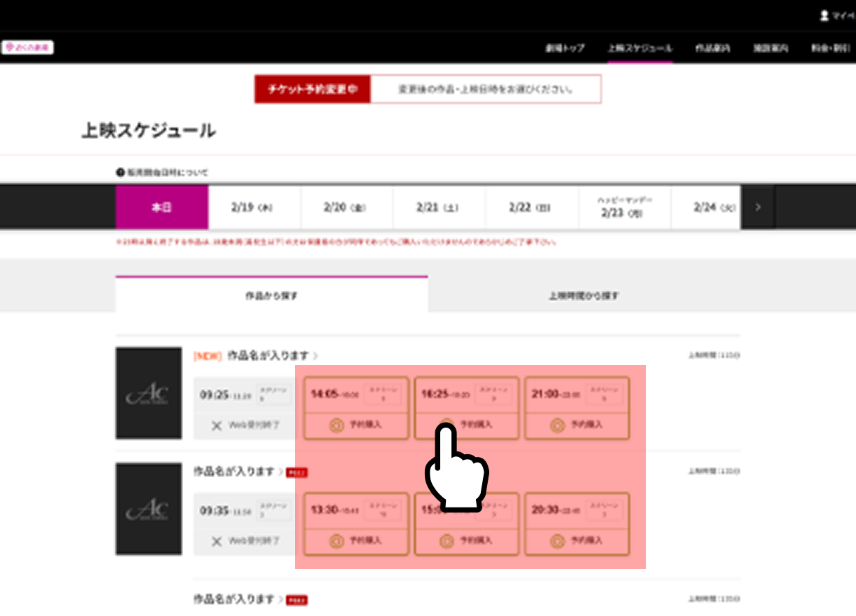Open the poster beside the 09:35 showtime

pos(148,508)
